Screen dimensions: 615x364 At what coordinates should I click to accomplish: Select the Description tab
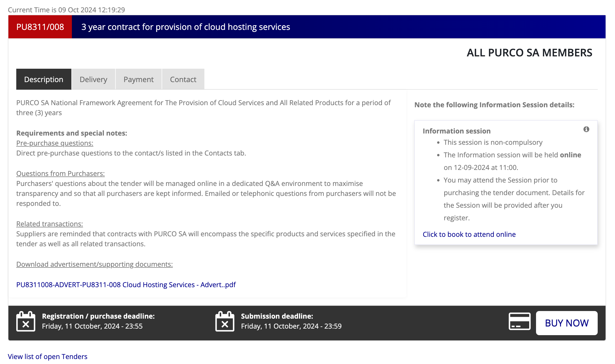(x=44, y=79)
